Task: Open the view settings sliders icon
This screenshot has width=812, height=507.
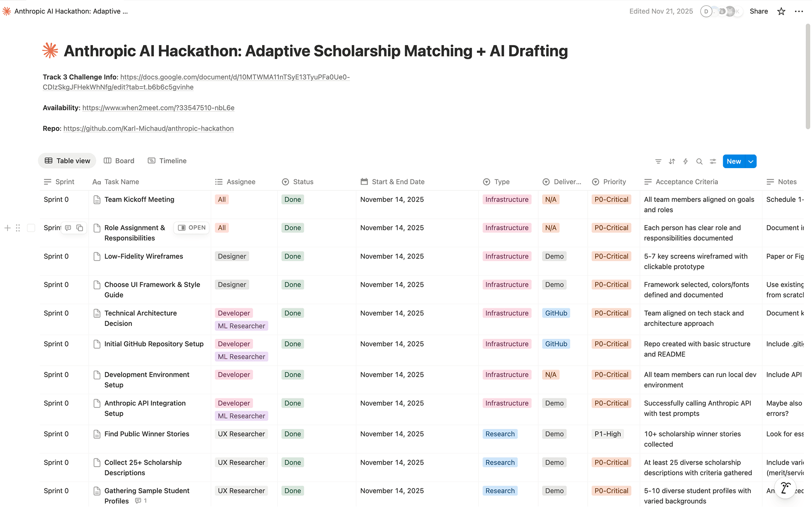Action: pos(713,161)
